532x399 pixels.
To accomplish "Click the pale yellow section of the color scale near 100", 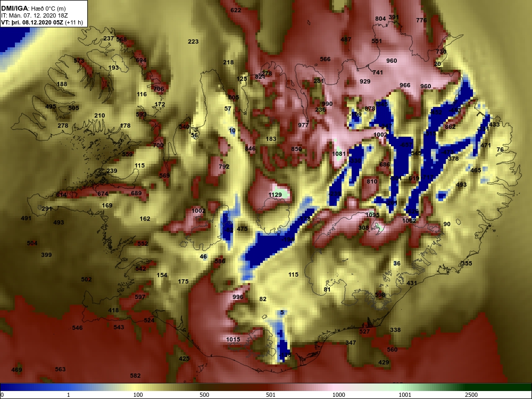I will click(136, 387).
